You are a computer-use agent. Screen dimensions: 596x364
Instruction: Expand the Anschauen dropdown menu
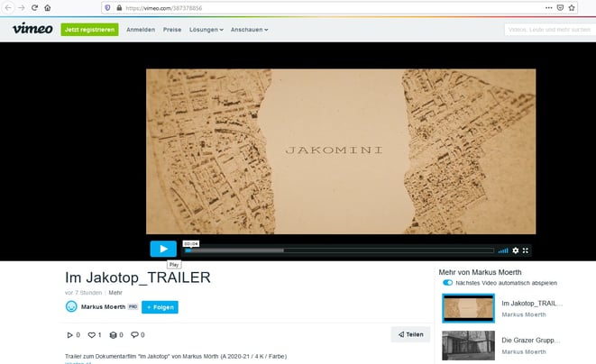249,30
